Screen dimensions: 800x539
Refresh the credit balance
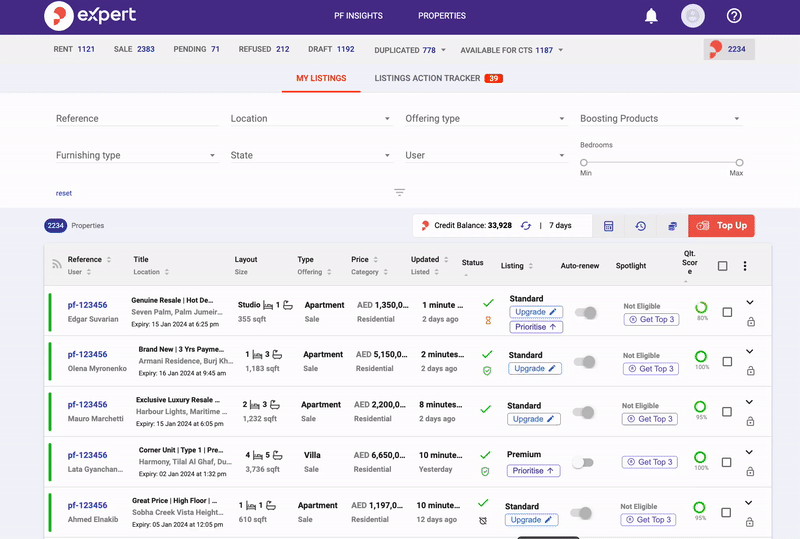point(526,226)
